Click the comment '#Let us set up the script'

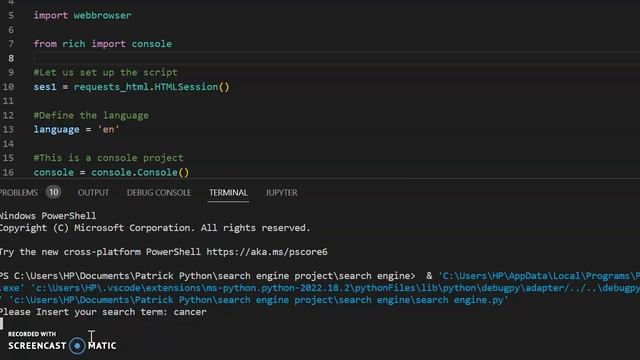pyautogui.click(x=105, y=73)
